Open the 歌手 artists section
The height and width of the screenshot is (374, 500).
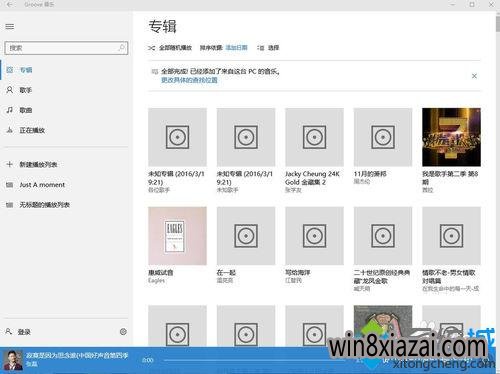(65, 90)
